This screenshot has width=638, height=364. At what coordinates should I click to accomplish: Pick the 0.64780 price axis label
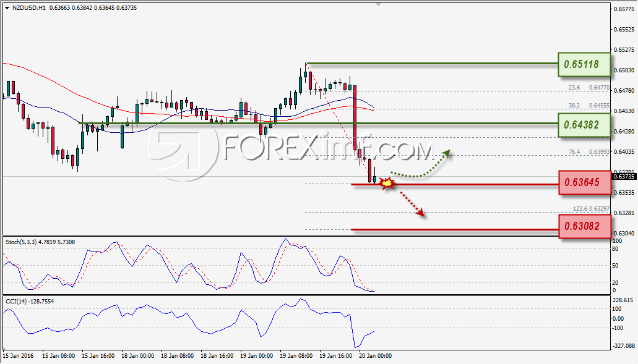(624, 90)
